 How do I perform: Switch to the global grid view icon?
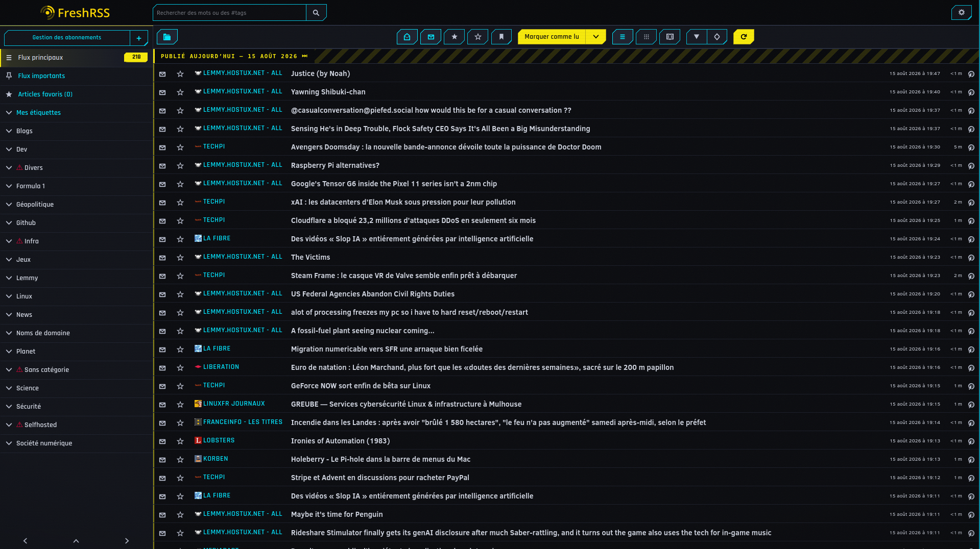click(x=646, y=37)
